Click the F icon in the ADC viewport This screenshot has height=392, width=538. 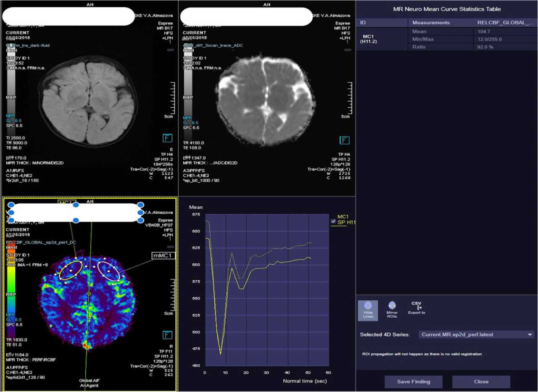point(344,140)
